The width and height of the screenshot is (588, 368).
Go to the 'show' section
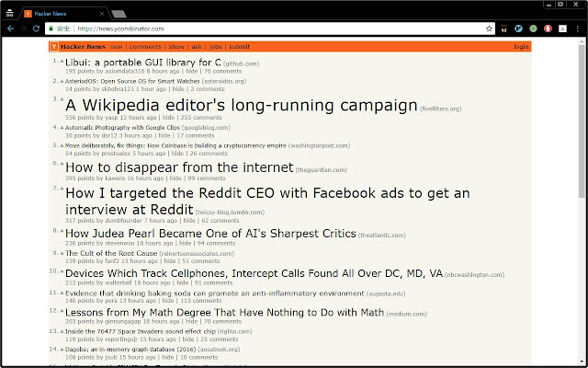[176, 47]
